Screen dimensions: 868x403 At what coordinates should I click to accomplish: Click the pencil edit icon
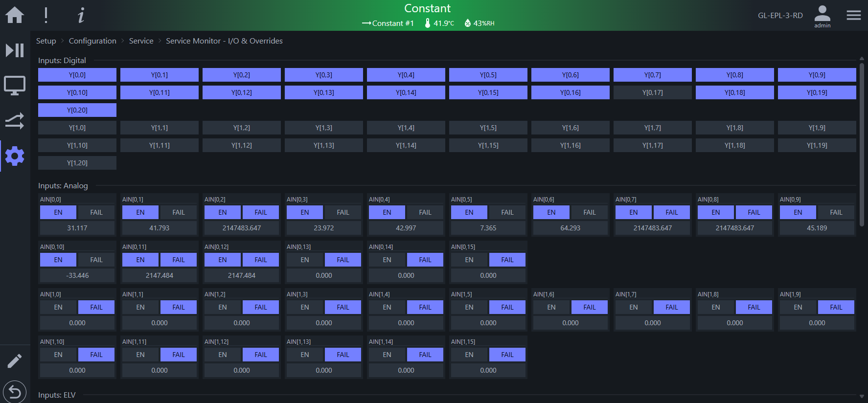[15, 361]
